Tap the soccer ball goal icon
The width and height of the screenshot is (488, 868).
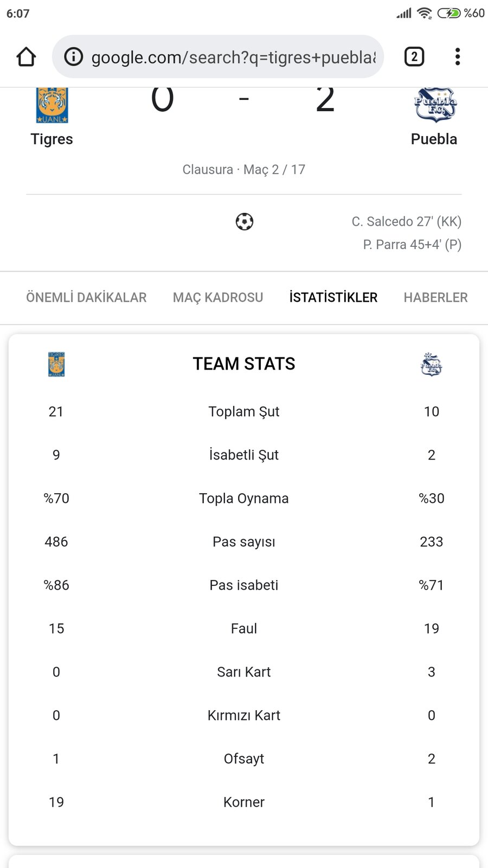[245, 221]
